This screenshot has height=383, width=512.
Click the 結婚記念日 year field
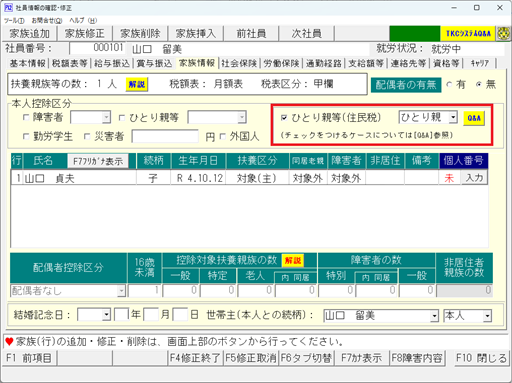pyautogui.click(x=121, y=314)
